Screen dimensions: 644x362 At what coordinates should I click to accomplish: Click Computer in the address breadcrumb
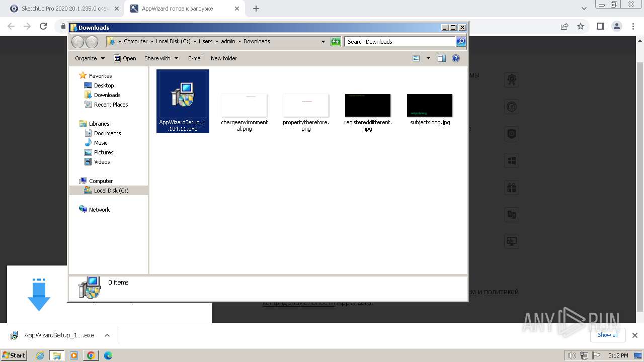[x=136, y=42]
